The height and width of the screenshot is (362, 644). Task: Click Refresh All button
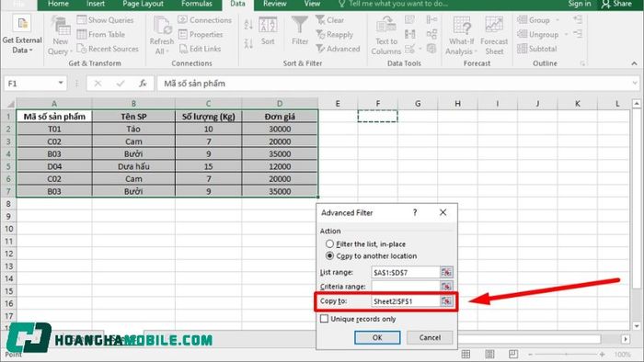pyautogui.click(x=161, y=36)
